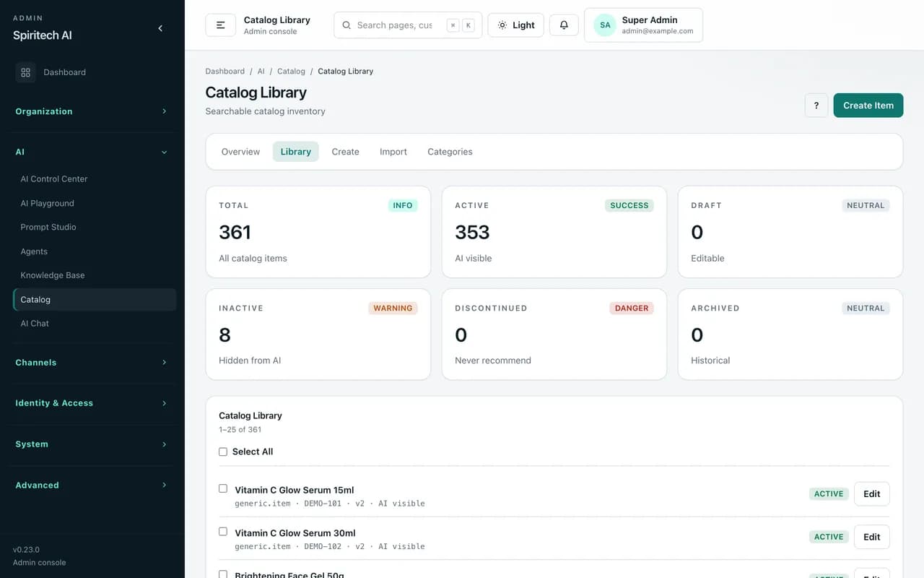Select the Library tab
This screenshot has width=924, height=578.
pos(296,152)
